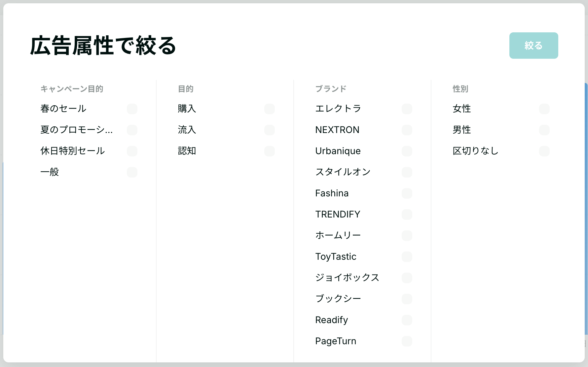Click the Readify brand label

tap(332, 320)
